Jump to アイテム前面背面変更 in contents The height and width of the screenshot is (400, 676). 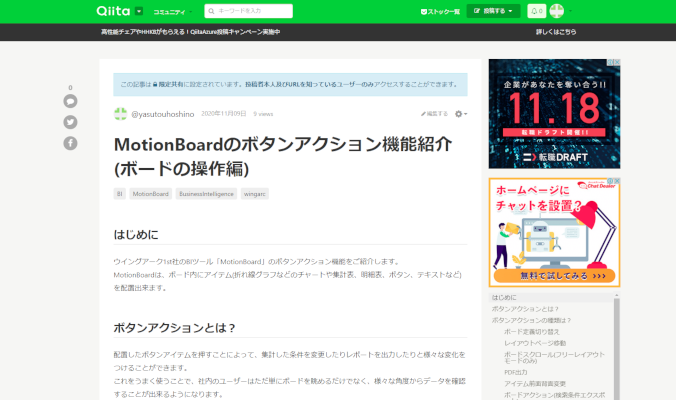(535, 384)
